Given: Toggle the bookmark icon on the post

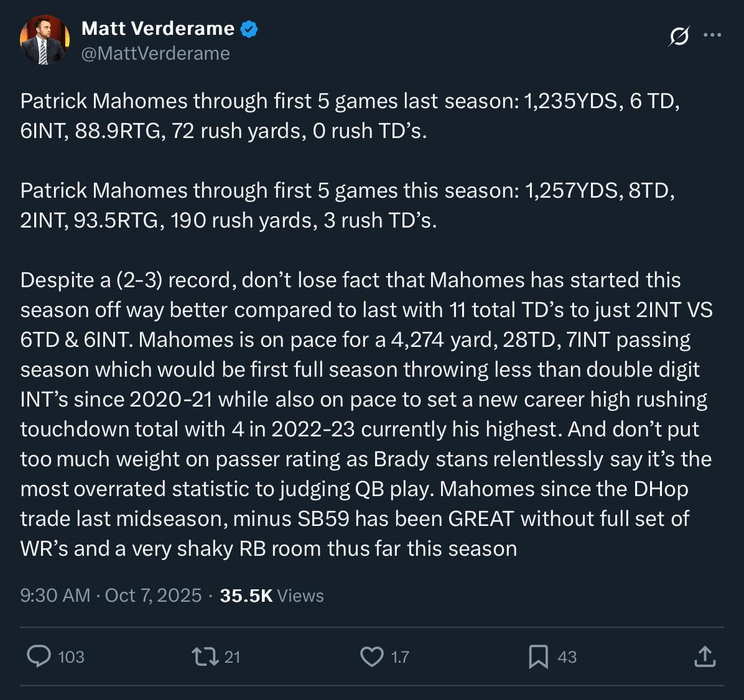Looking at the screenshot, I should (538, 656).
